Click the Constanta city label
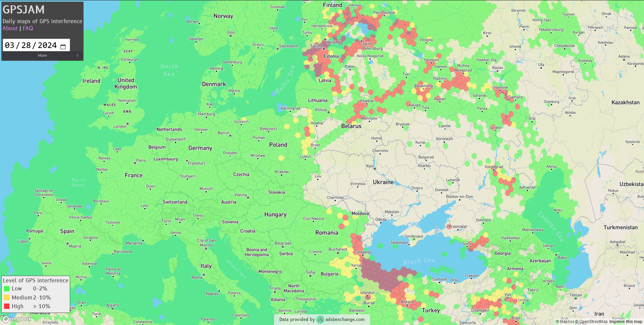This screenshot has height=325, width=644. tap(363, 252)
